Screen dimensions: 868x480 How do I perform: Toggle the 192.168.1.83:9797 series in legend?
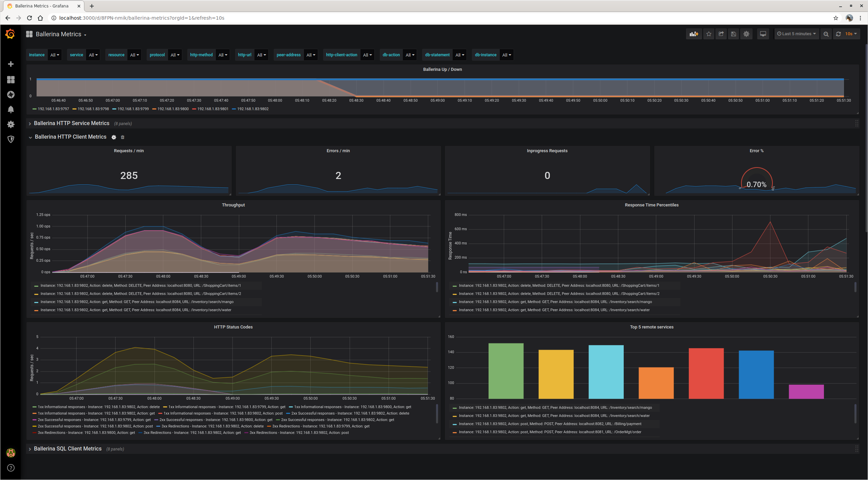click(53, 109)
